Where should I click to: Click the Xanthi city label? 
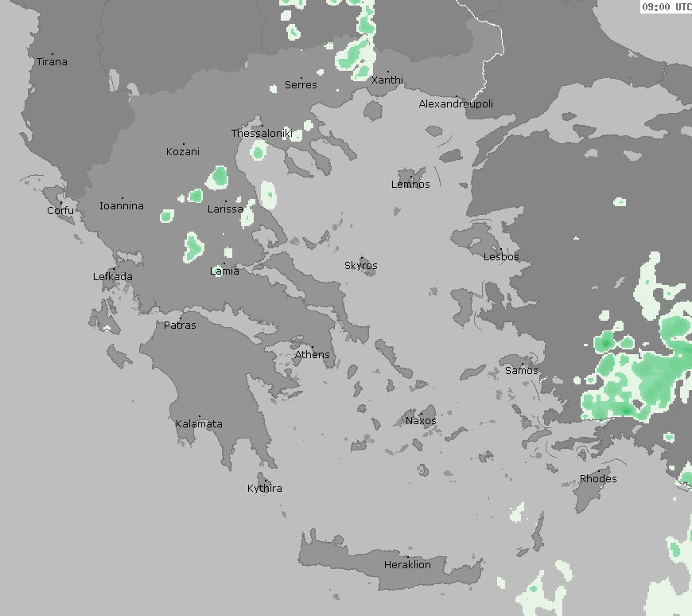[x=387, y=80]
